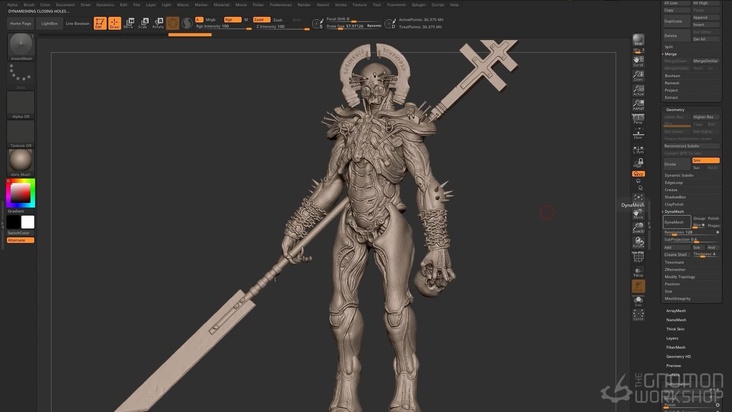The width and height of the screenshot is (732, 412).
Task: Toggle the Alternate button
Action: 21,240
